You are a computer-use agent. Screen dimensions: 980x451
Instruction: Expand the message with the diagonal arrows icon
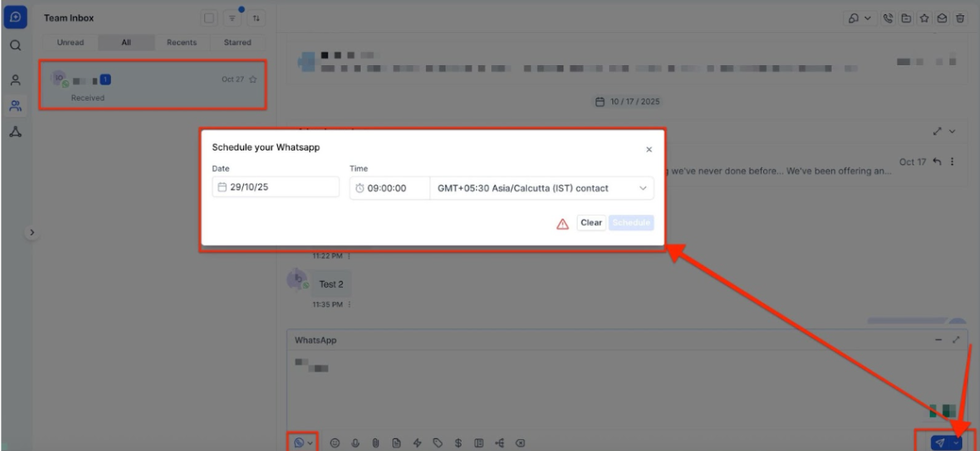click(x=937, y=132)
